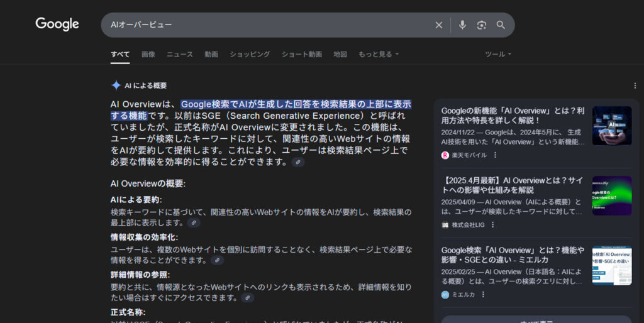Viewport: 644px width, 323px height.
Task: Click the 情報収集の効率化: subheading
Action: 144,237
